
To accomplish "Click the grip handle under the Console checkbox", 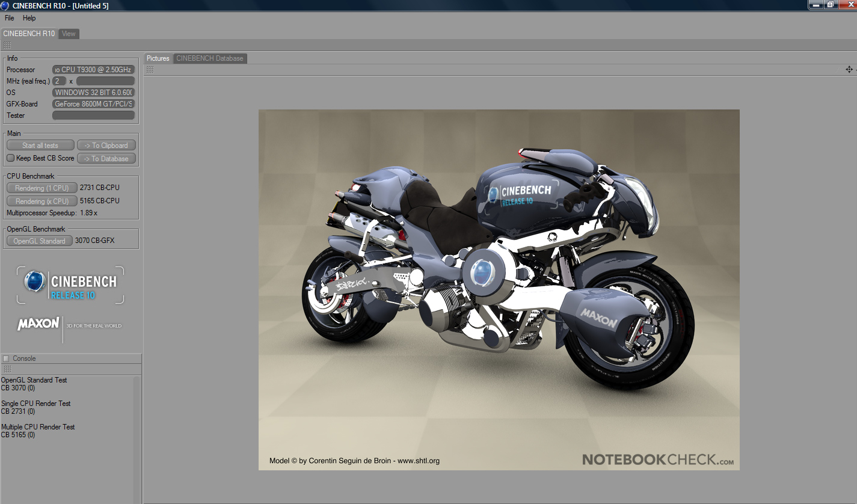I will coord(7,369).
